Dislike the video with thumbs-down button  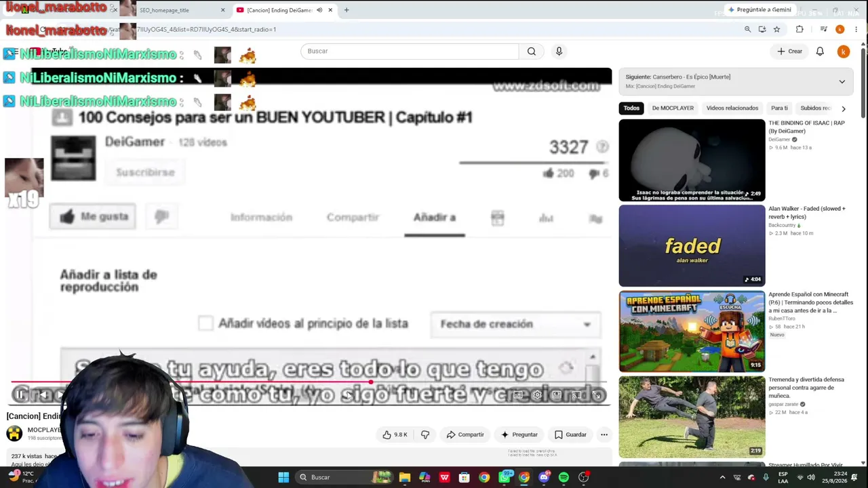coord(425,434)
